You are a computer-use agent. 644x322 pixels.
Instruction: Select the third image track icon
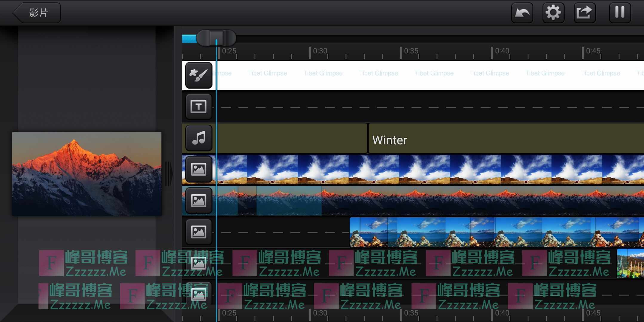[x=199, y=232]
